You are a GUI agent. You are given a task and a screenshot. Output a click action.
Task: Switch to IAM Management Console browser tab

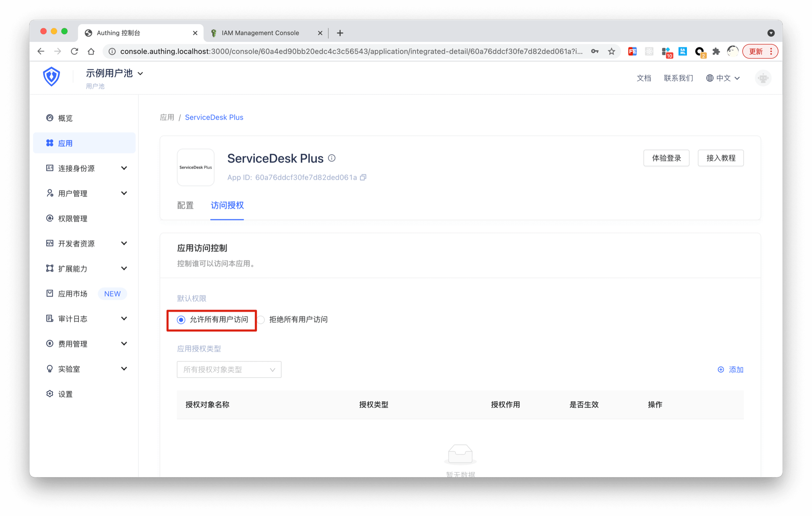click(260, 33)
